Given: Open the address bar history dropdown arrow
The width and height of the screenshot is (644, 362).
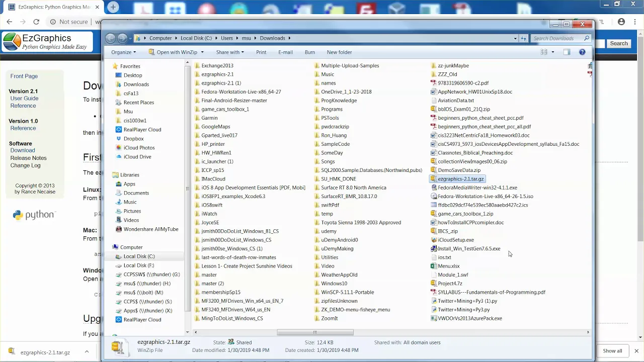Looking at the screenshot, I should click(515, 38).
